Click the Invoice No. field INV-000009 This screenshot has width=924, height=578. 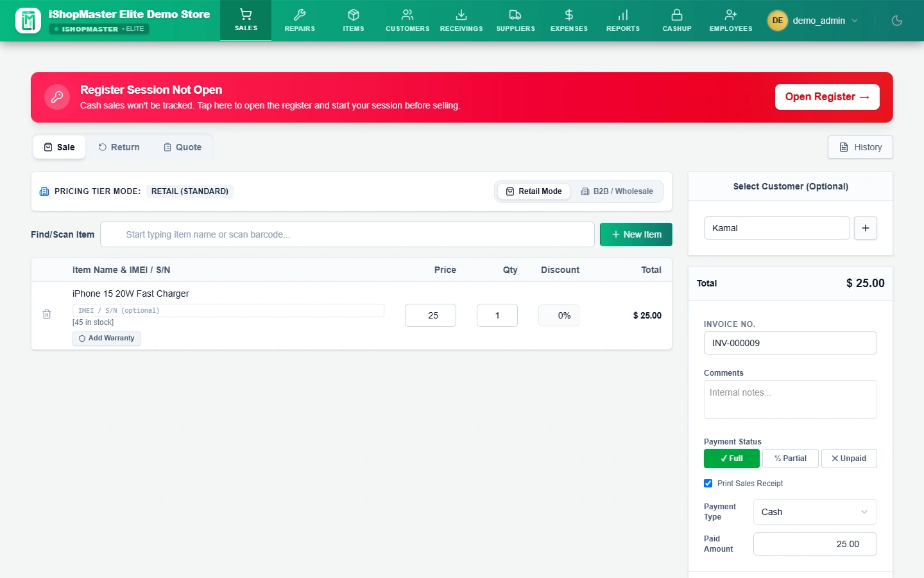click(791, 343)
